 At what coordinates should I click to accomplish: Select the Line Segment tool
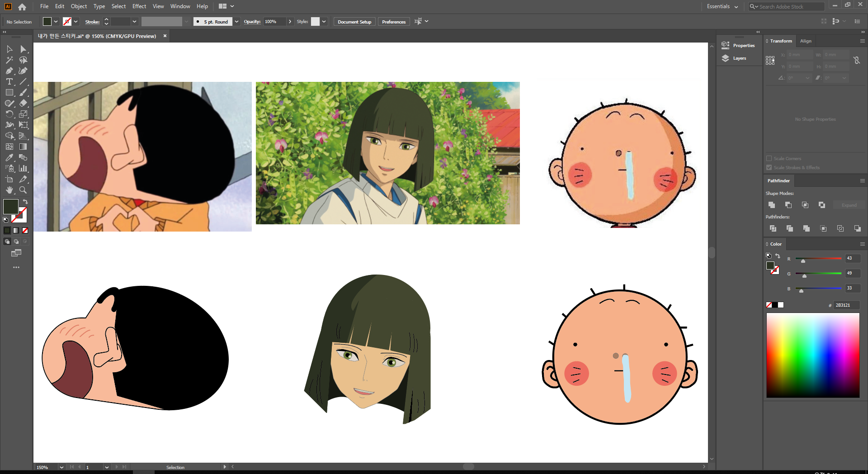23,81
